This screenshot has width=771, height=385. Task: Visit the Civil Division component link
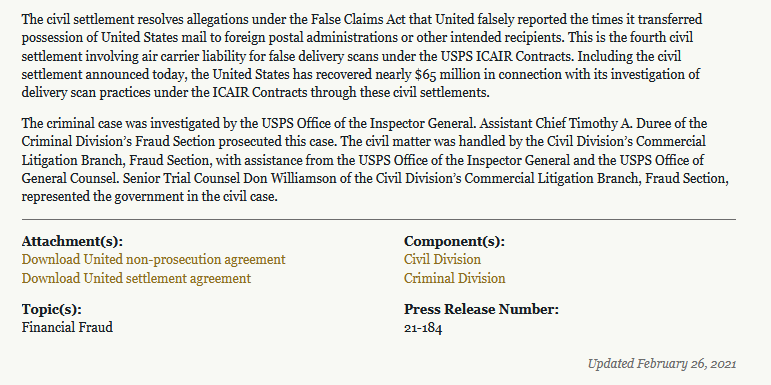click(x=442, y=259)
